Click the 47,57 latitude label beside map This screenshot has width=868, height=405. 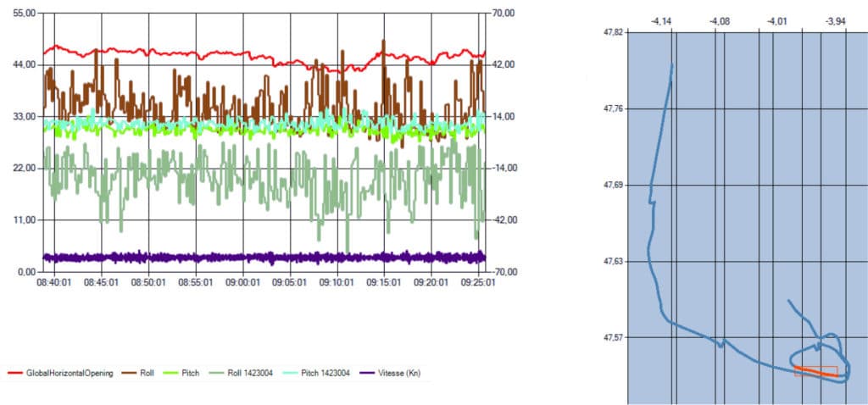[611, 337]
